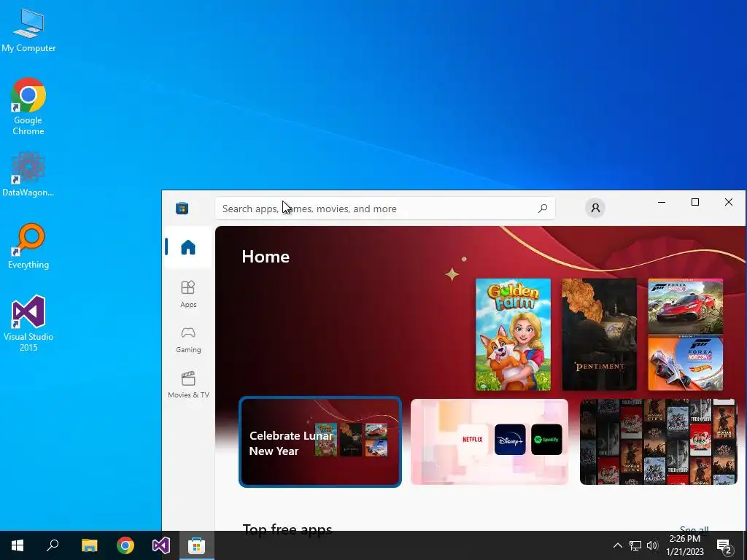Image resolution: width=747 pixels, height=560 pixels.
Task: Click the Microsoft Store logo icon
Action: click(182, 208)
